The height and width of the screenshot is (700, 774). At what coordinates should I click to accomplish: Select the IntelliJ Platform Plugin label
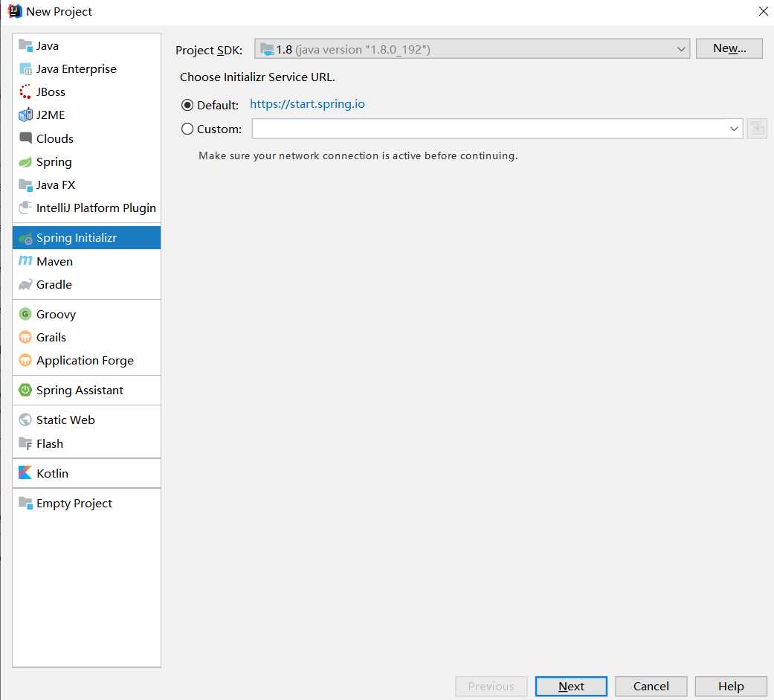point(96,208)
